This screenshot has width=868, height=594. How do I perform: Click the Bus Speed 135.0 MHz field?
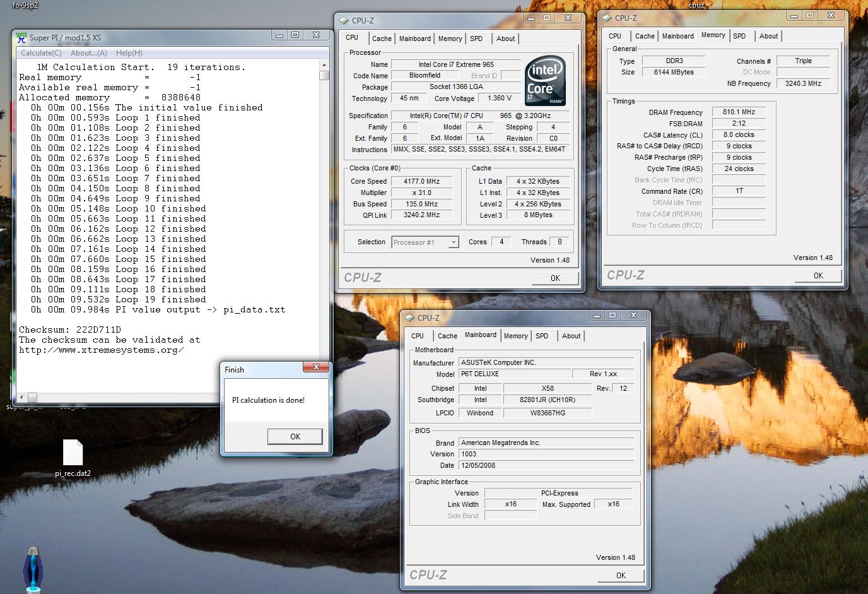click(x=421, y=204)
